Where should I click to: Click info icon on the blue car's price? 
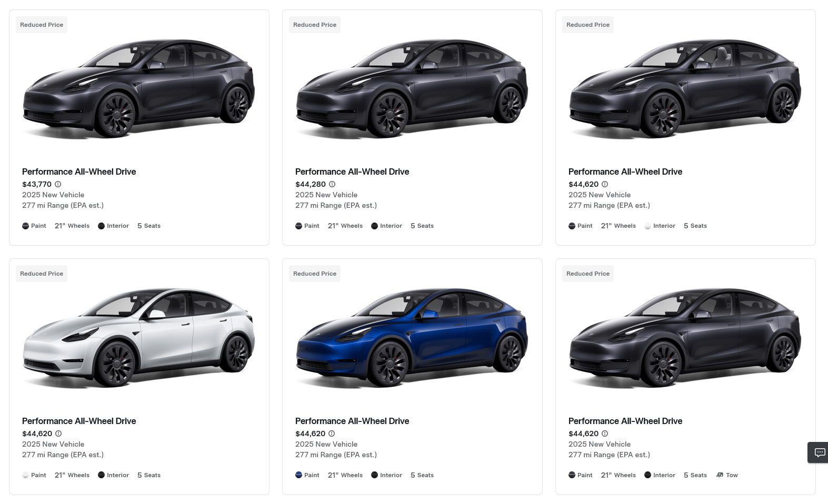point(332,434)
